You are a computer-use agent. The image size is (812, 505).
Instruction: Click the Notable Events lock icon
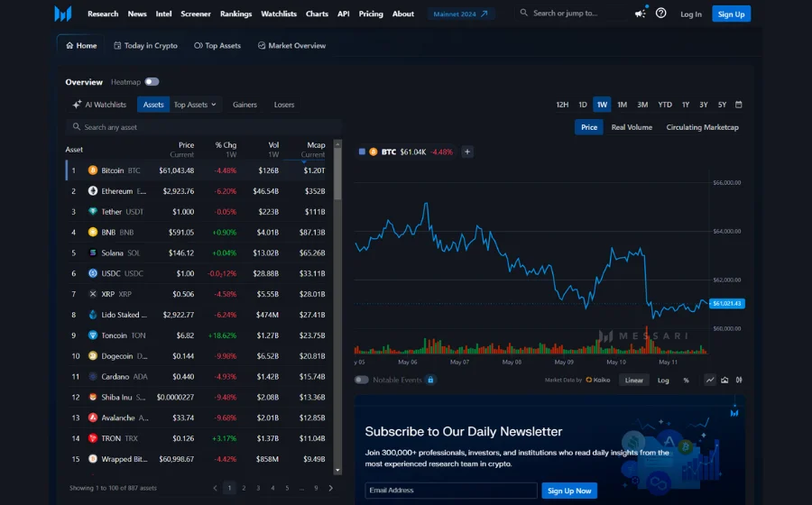click(430, 380)
